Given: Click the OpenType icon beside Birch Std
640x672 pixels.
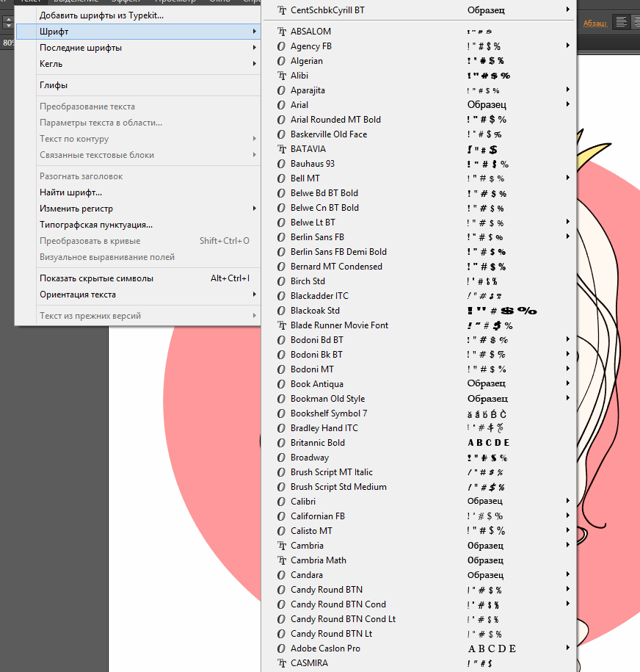Looking at the screenshot, I should point(281,281).
